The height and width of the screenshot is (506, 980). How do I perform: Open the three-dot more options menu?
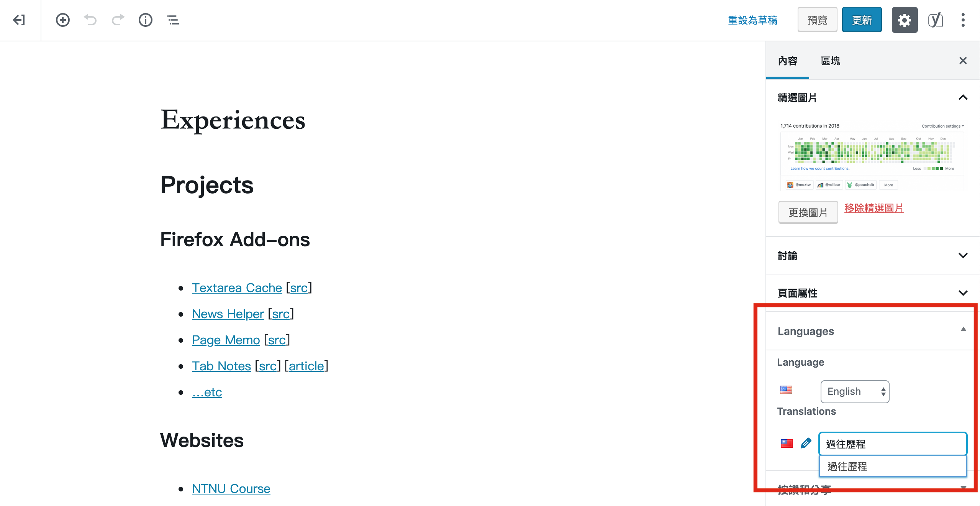963,20
